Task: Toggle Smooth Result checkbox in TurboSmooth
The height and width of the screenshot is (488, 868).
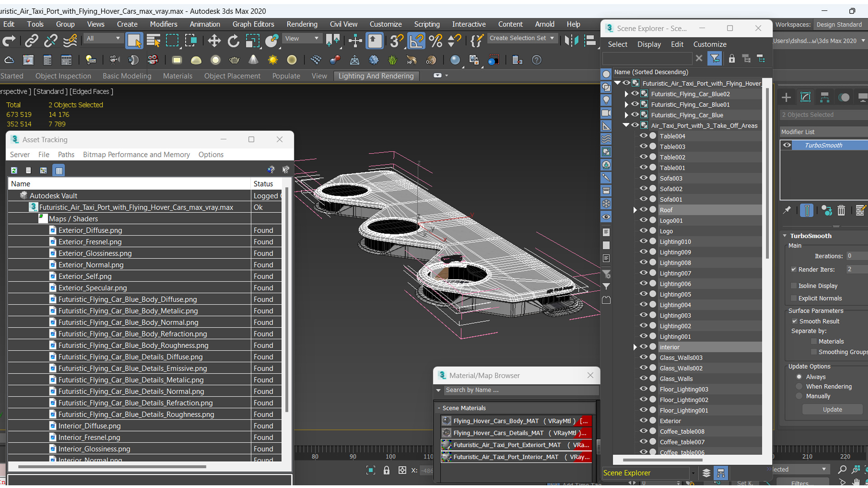Action: [x=795, y=320]
